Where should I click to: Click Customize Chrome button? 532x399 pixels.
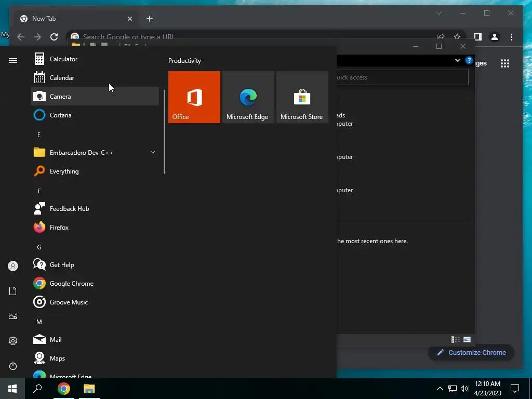pyautogui.click(x=472, y=353)
